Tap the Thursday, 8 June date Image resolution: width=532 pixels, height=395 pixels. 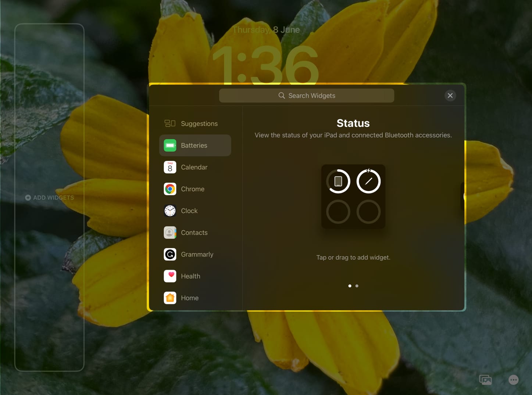click(x=266, y=30)
